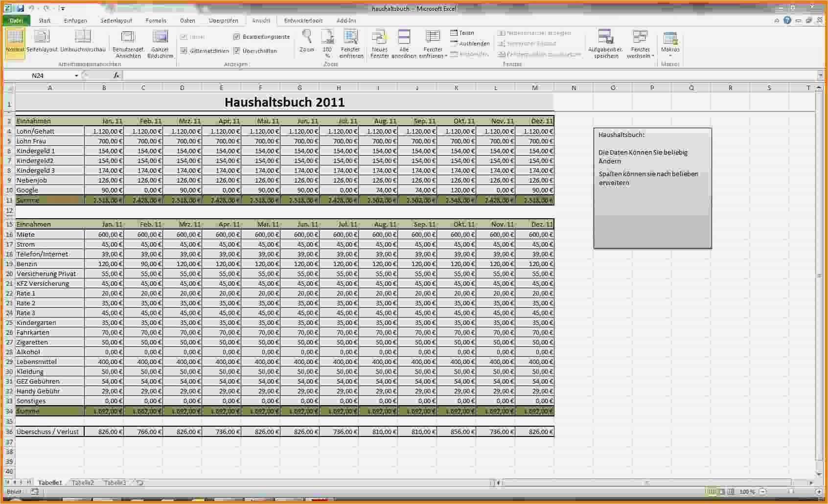Switch to the Start ribbon tab
The image size is (828, 504).
tap(45, 21)
